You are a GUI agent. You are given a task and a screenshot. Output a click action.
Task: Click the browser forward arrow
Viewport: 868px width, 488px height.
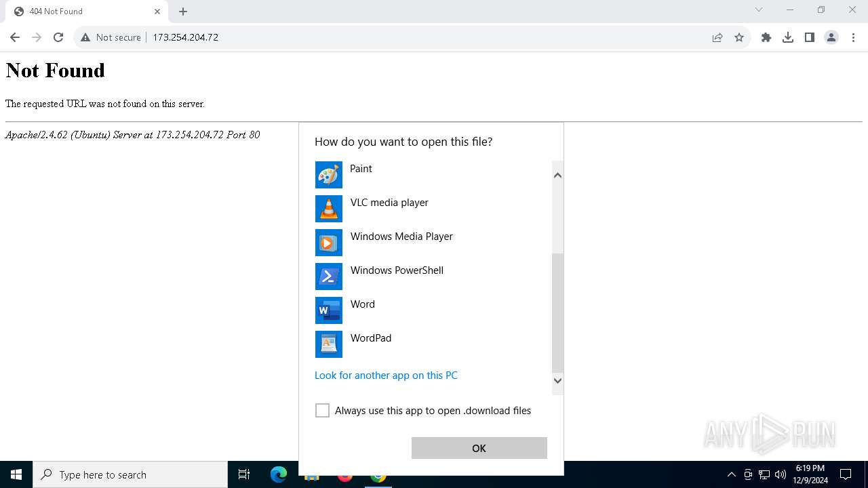37,37
